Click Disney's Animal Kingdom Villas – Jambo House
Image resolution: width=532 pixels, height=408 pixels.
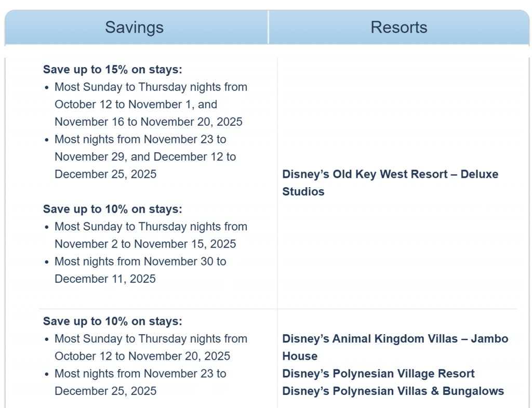395,347
